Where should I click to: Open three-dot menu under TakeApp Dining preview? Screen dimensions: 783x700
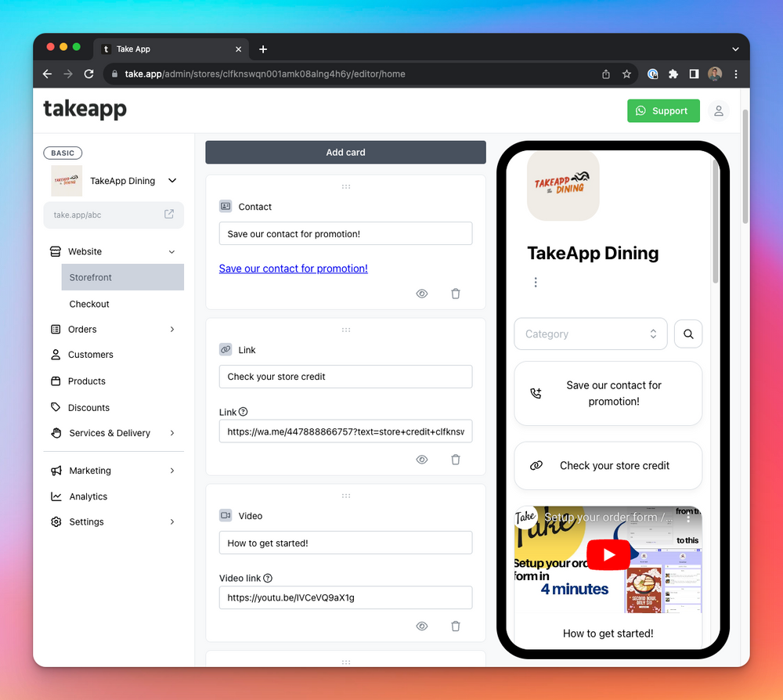(536, 283)
